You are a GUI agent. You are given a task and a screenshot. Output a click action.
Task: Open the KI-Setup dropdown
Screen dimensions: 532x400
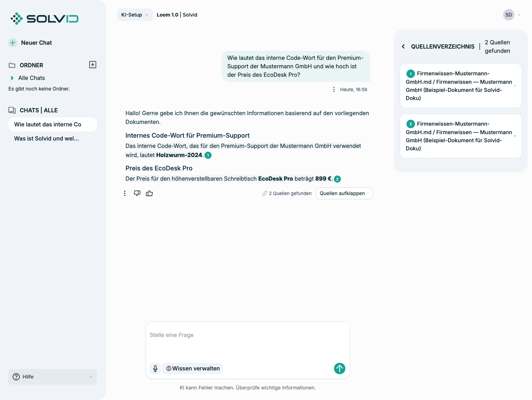point(135,15)
